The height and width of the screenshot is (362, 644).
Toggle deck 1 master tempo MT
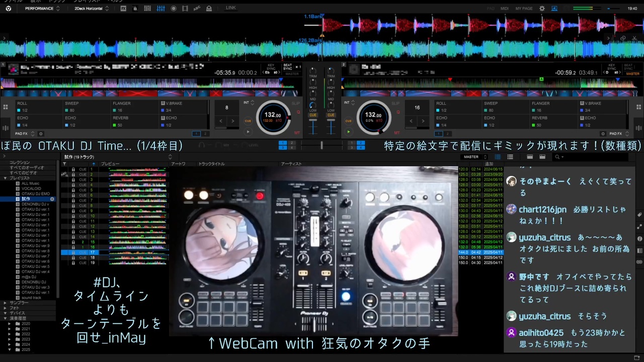point(297,133)
